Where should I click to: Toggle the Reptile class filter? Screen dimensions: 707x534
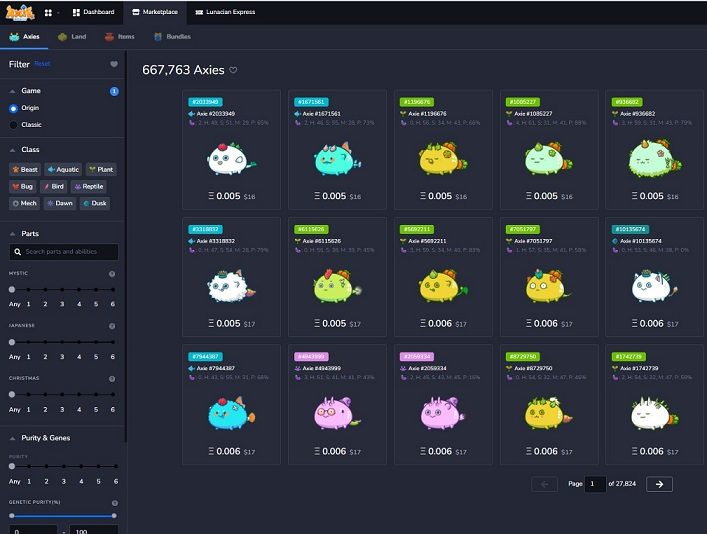[x=88, y=187]
